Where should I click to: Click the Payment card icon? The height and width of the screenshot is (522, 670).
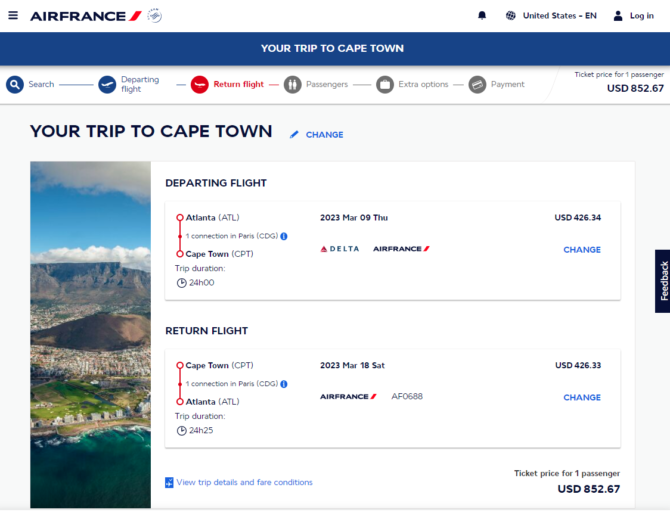tap(477, 85)
